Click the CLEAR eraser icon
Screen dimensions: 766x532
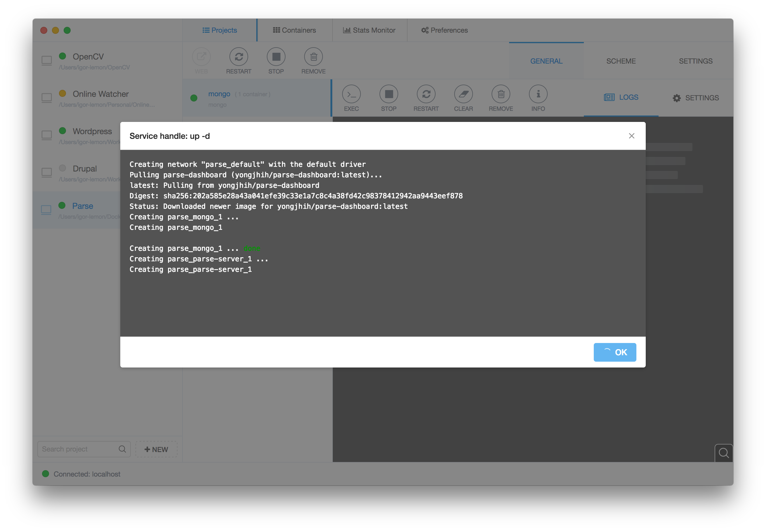pyautogui.click(x=463, y=94)
